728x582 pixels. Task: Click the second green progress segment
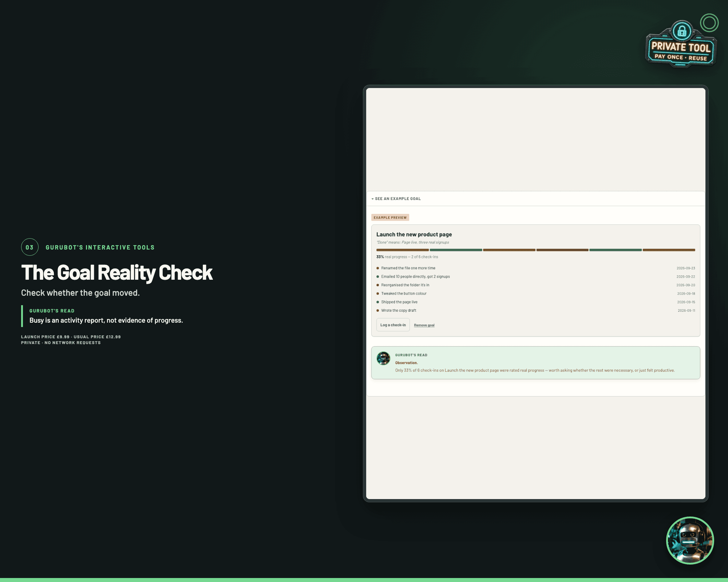616,250
